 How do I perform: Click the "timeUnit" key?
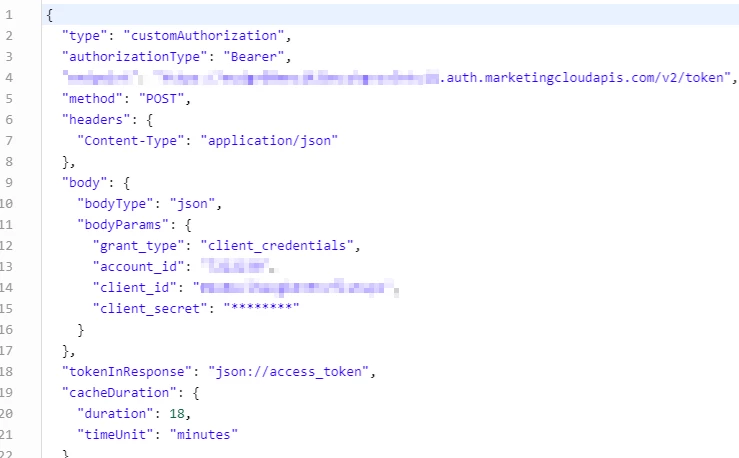(115, 434)
